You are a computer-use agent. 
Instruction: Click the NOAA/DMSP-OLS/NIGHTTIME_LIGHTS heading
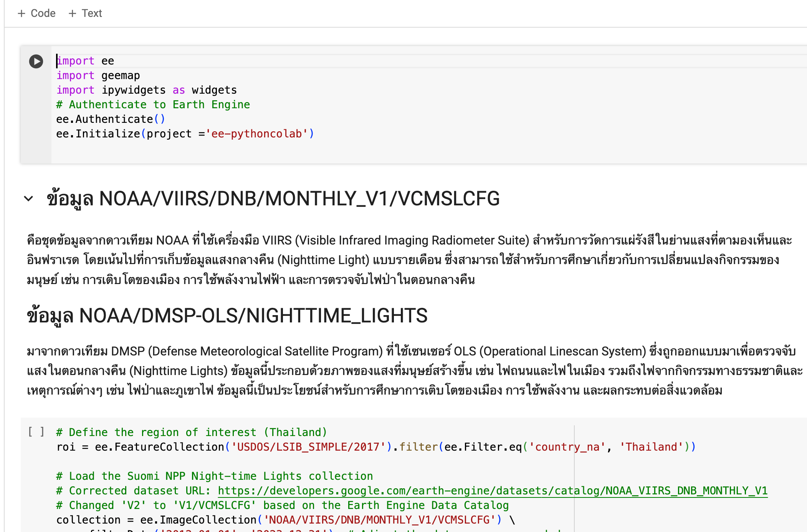227,316
